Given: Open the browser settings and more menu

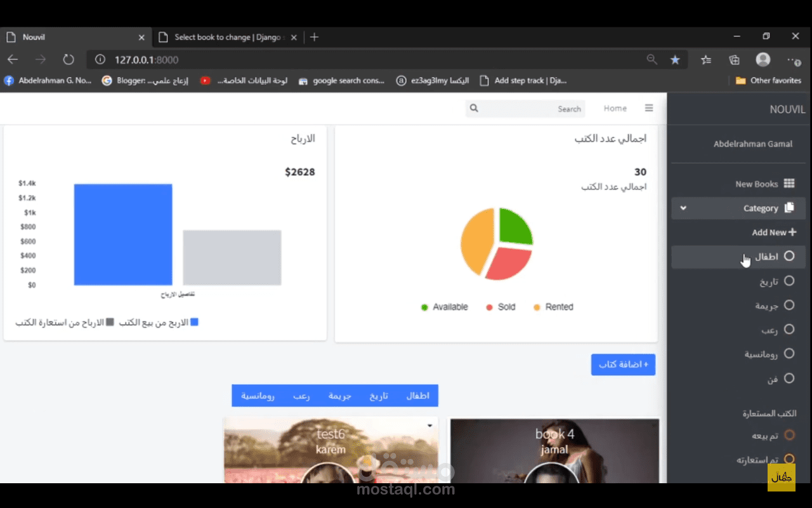Looking at the screenshot, I should [x=793, y=60].
